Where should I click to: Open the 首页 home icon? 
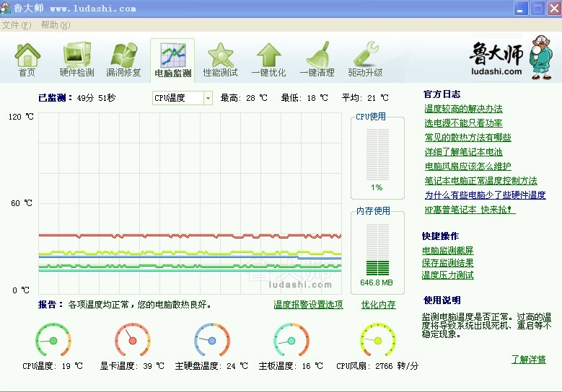click(x=27, y=60)
